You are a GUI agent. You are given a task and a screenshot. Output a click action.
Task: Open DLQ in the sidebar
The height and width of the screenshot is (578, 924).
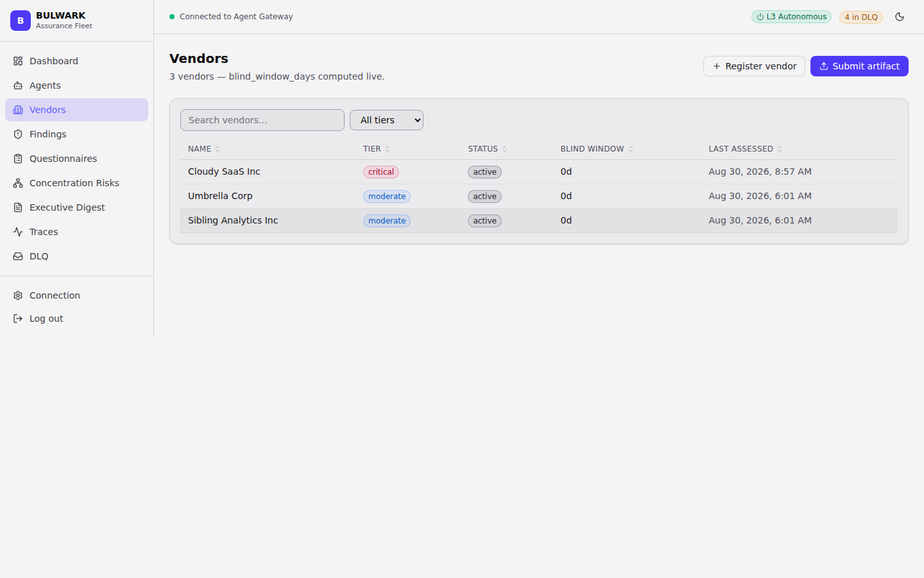[76, 256]
